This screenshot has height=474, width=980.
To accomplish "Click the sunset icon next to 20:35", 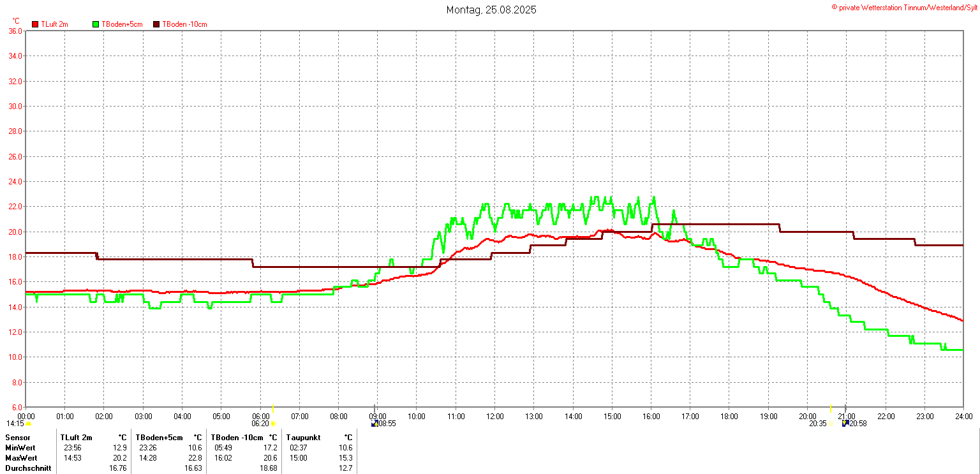I will [831, 424].
